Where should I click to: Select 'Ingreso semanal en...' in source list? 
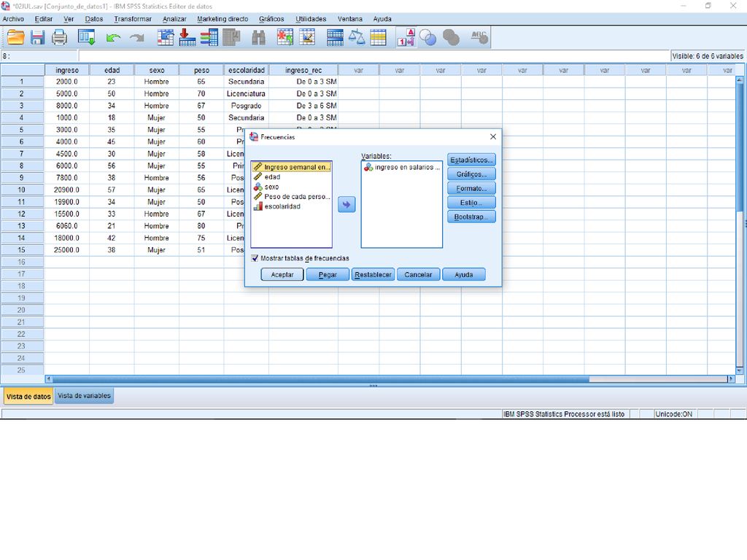pyautogui.click(x=292, y=167)
